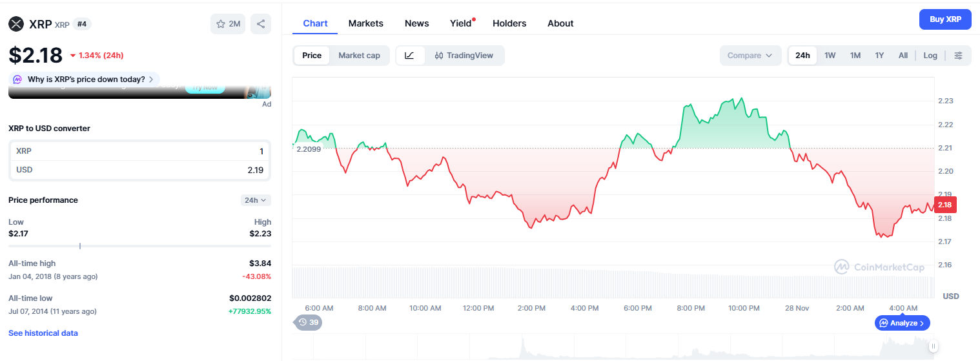This screenshot has height=361, width=980.
Task: Click the 1.34% (24h) change text
Action: pos(101,55)
